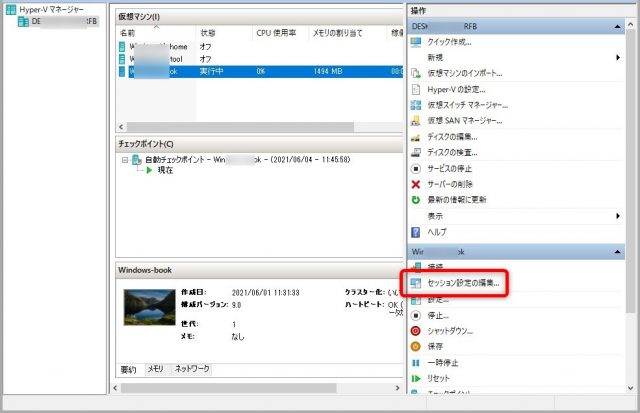640x413 pixels.
Task: Click the actions pane vertical scrollbar
Action: pos(631,171)
